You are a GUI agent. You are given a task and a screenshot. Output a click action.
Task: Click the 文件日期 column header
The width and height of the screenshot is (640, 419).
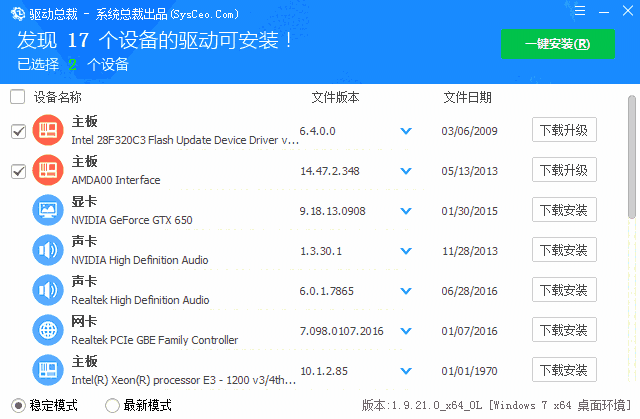pos(467,97)
